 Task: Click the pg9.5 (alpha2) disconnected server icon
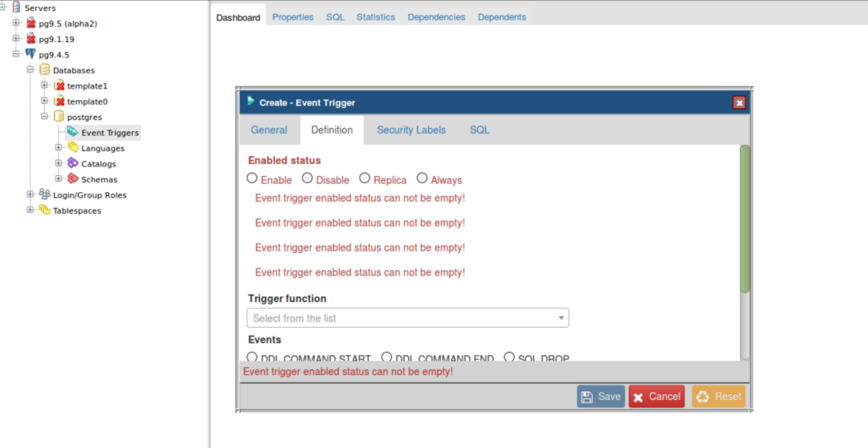point(30,23)
